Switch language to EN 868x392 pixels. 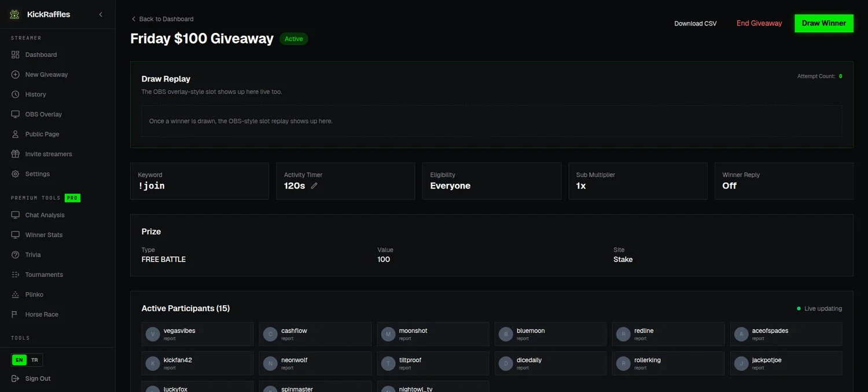click(x=20, y=360)
